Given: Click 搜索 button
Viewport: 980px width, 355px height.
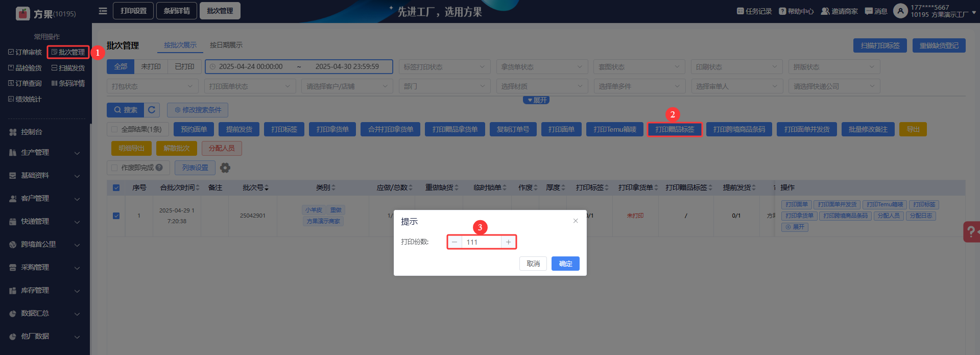Looking at the screenshot, I should click(x=125, y=110).
